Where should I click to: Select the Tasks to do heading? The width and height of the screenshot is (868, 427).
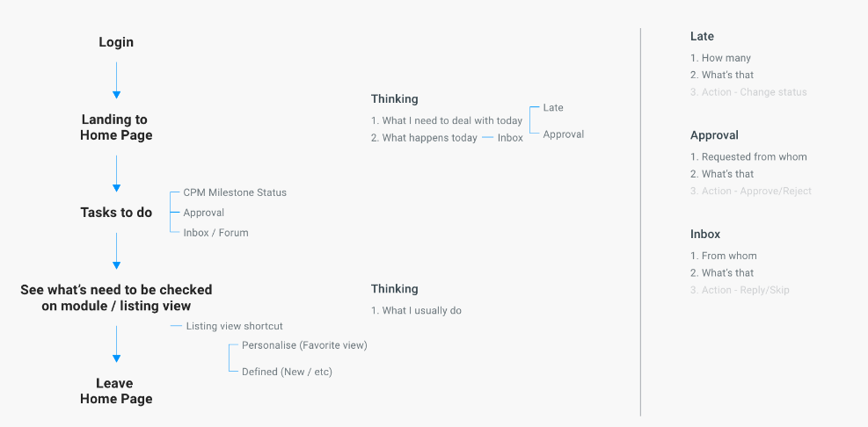[116, 213]
